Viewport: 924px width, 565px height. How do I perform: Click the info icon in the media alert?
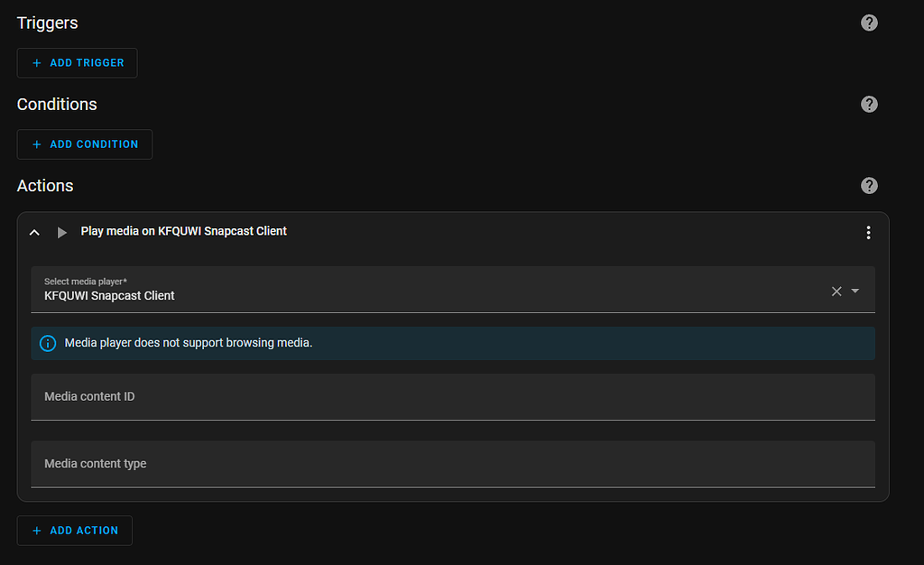point(48,343)
